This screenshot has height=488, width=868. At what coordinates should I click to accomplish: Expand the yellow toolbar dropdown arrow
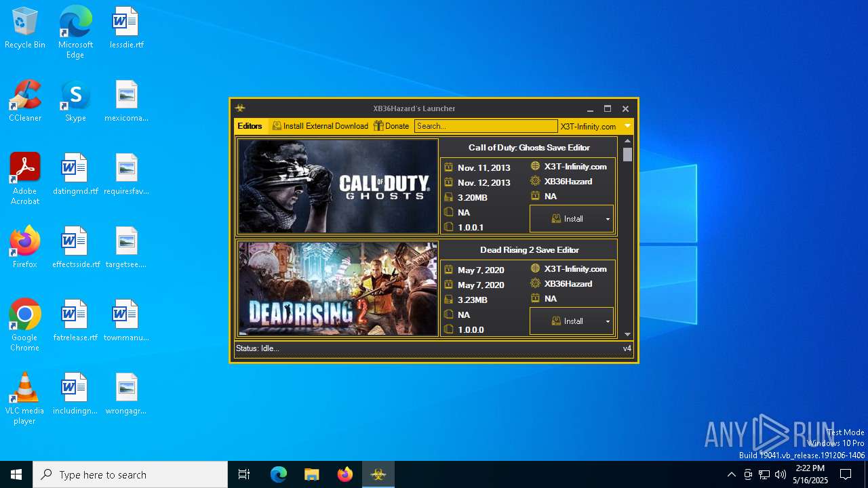tap(627, 126)
